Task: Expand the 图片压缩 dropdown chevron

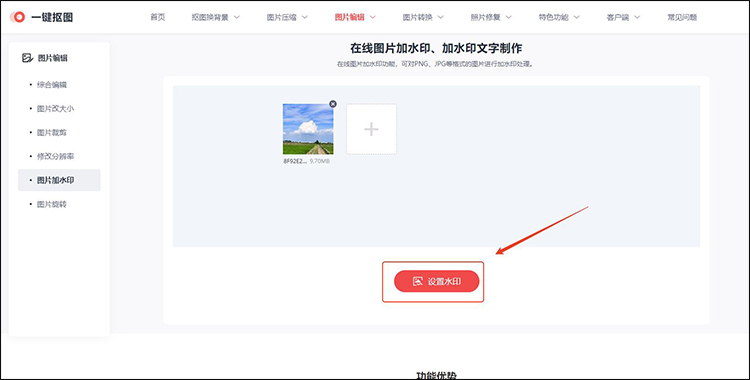Action: 304,17
